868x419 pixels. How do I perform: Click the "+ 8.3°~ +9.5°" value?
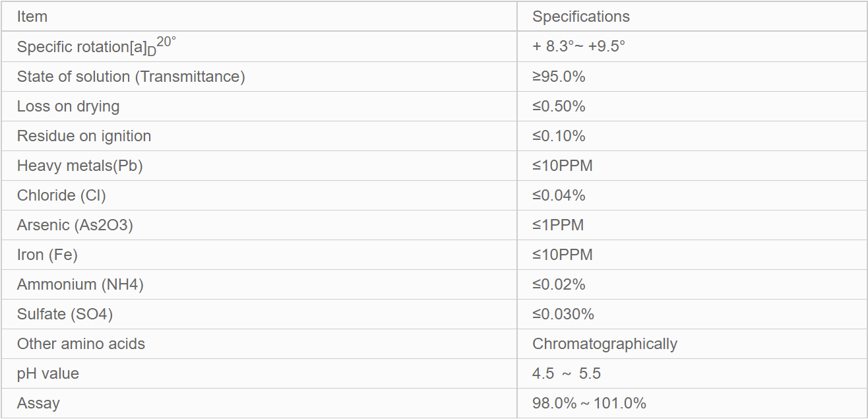(578, 47)
